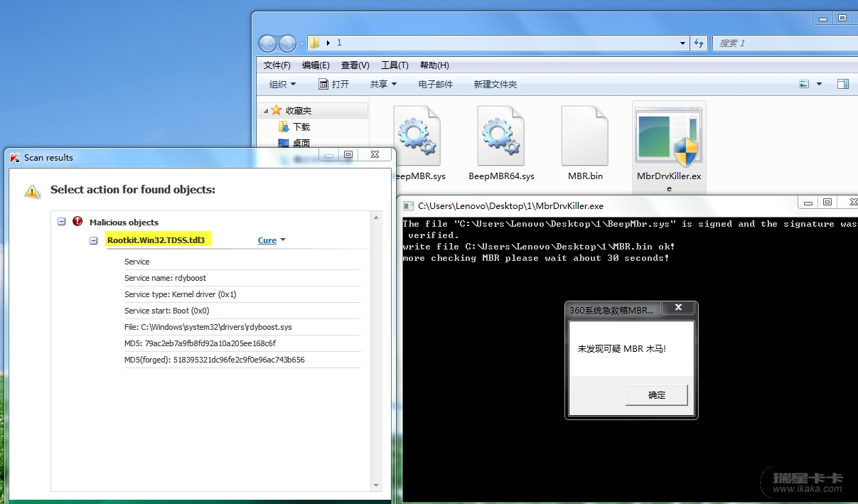Click the Scan results scrollbar down arrow
Image resolution: width=858 pixels, height=504 pixels.
(x=377, y=486)
